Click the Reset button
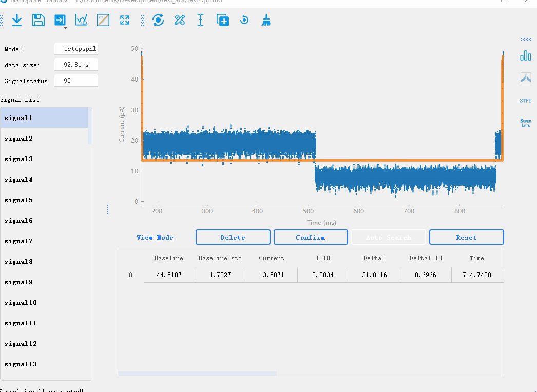537x392 pixels. pos(467,237)
